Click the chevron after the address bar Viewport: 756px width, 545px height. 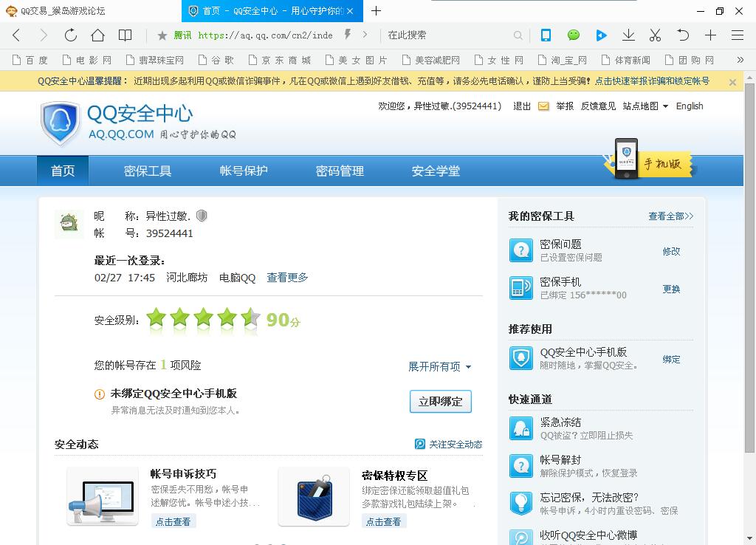click(x=365, y=35)
